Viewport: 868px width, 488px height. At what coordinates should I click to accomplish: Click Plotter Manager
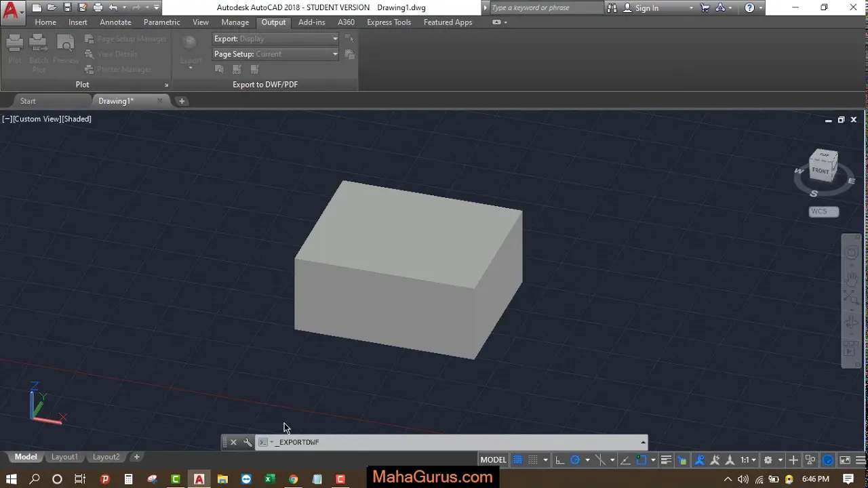click(118, 69)
